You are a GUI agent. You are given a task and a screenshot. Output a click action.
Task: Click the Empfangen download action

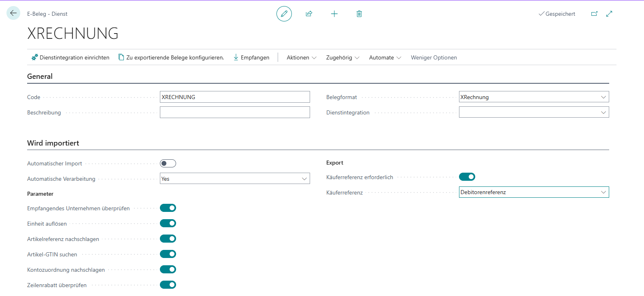pos(251,57)
